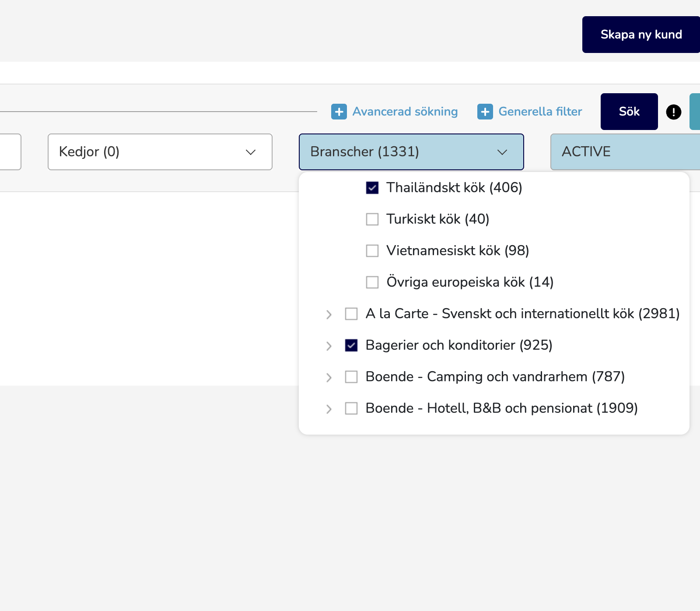
Task: Open Avancerad sökning link
Action: click(x=405, y=112)
